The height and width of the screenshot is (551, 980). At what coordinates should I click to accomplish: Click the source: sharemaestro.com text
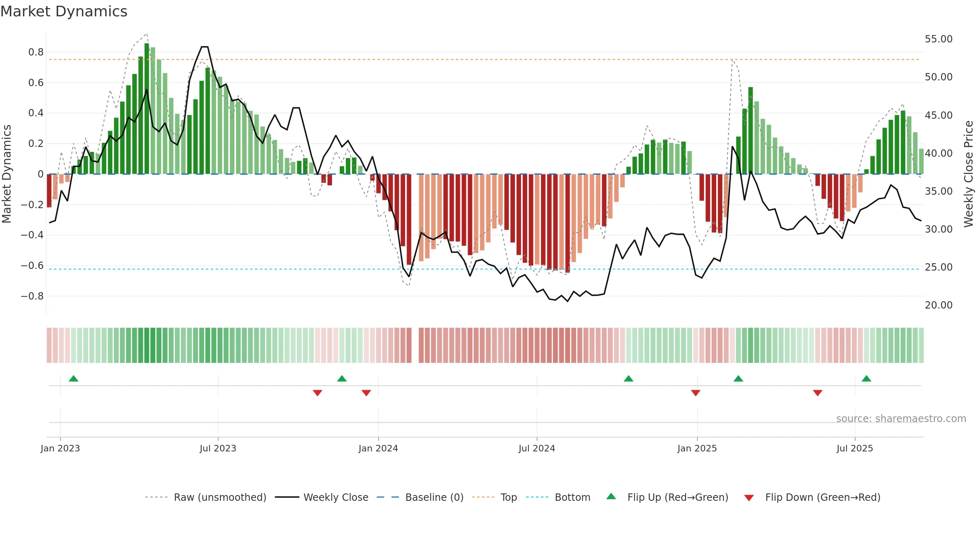point(901,418)
